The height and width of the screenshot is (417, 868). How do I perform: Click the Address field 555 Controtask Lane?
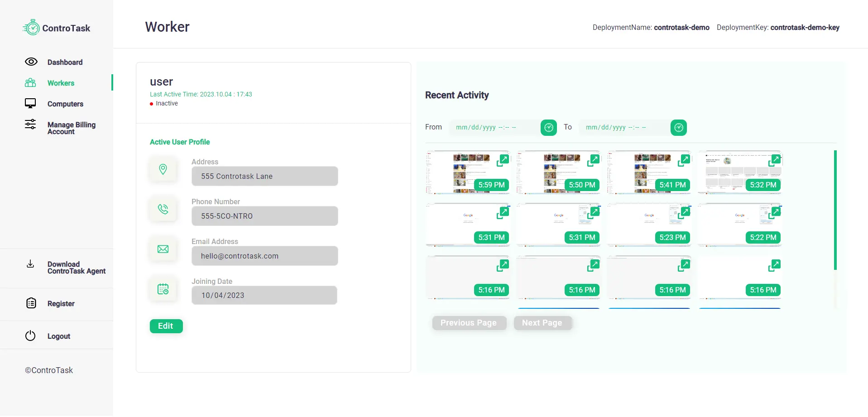(265, 176)
